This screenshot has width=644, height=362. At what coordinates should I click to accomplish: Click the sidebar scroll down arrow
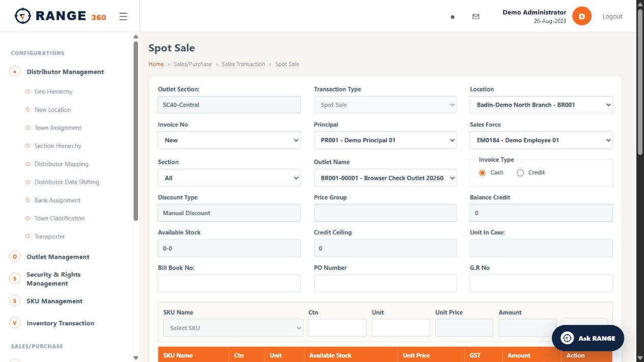click(x=135, y=358)
